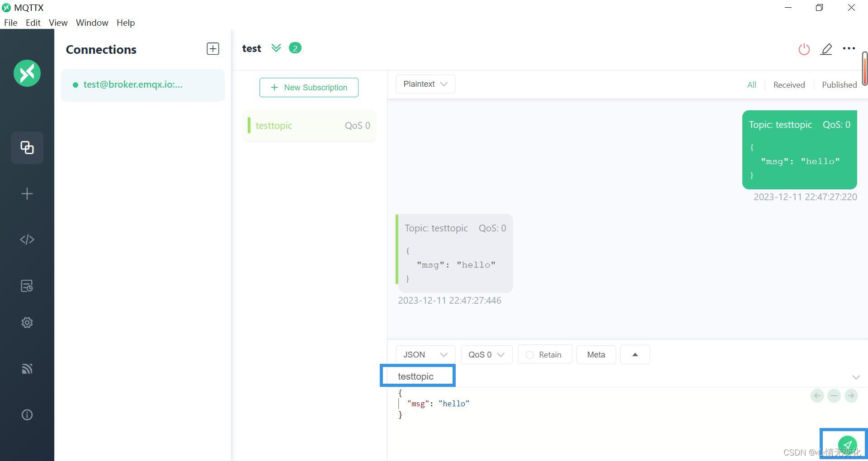Open the Plaintext format dropdown

tap(425, 84)
